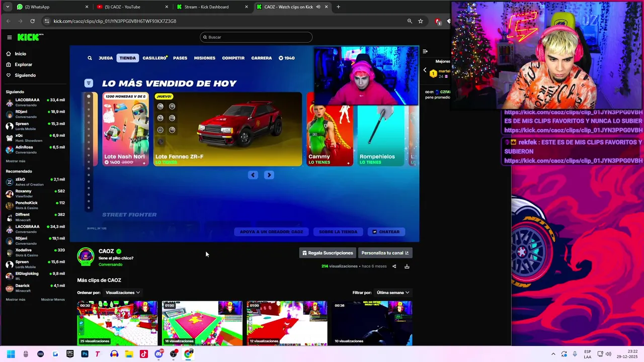Bookmark this page with the star

[x=421, y=21]
